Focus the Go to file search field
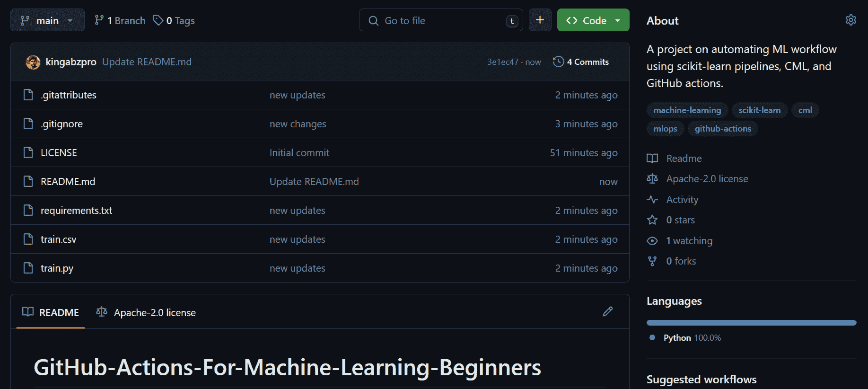Screen dimensions: 868x389 [441, 20]
